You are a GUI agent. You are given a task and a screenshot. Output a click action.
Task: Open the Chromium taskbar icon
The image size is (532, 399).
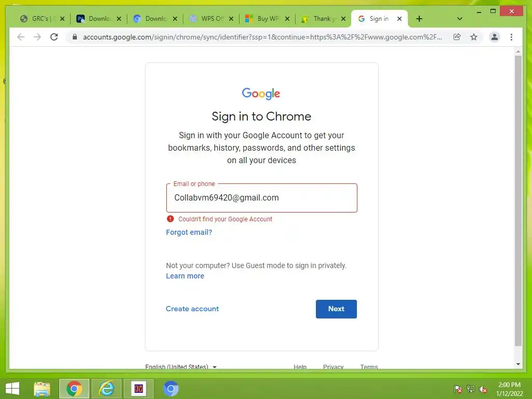pyautogui.click(x=171, y=389)
